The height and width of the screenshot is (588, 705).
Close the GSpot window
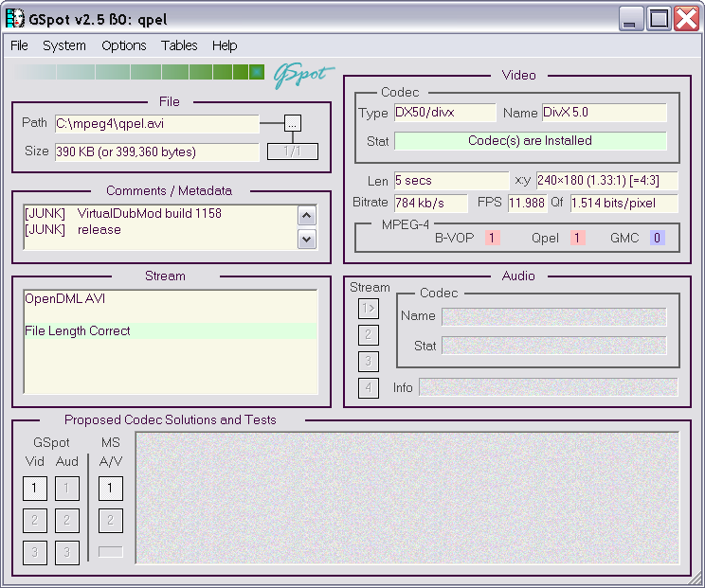click(686, 19)
